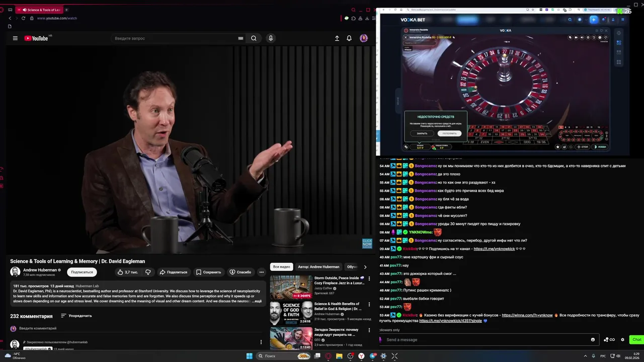The image size is (644, 362).
Task: Open options for Science & Health Benefits video
Action: point(369,304)
